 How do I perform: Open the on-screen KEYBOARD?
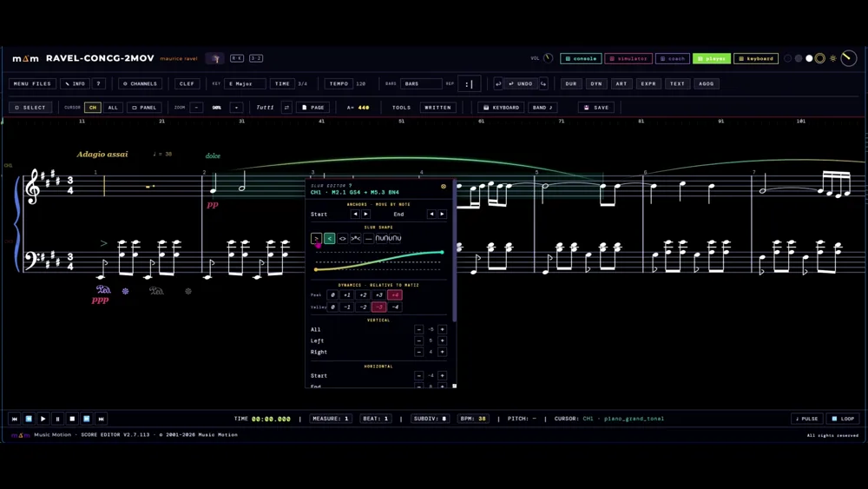(x=501, y=108)
